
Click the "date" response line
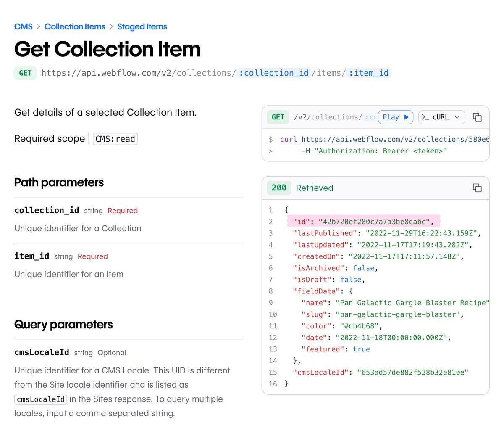coord(376,337)
